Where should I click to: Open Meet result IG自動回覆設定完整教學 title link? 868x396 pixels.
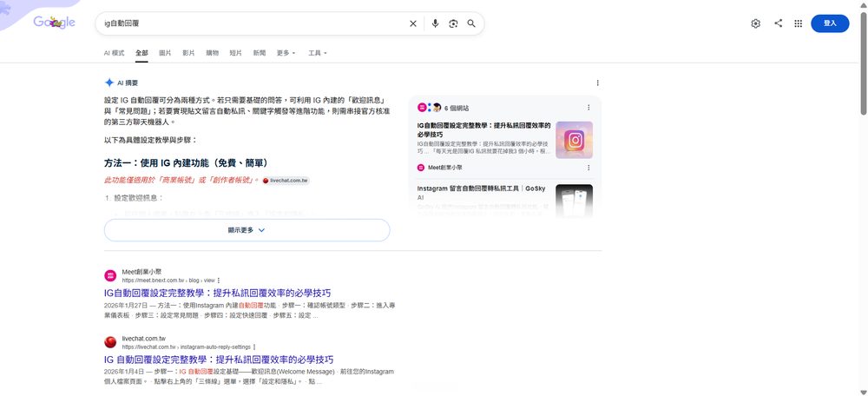click(x=218, y=293)
